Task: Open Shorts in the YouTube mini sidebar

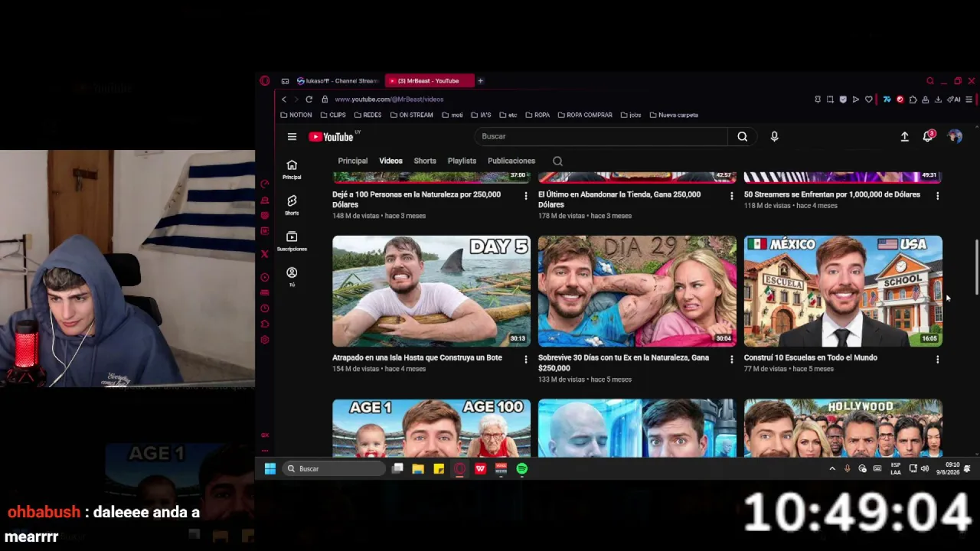Action: (x=292, y=205)
